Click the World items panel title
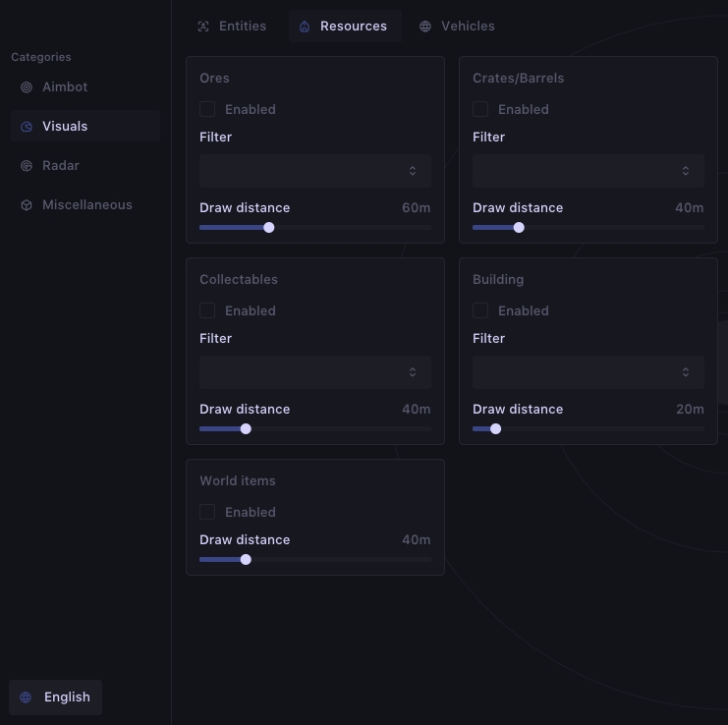728x725 pixels. (x=237, y=480)
